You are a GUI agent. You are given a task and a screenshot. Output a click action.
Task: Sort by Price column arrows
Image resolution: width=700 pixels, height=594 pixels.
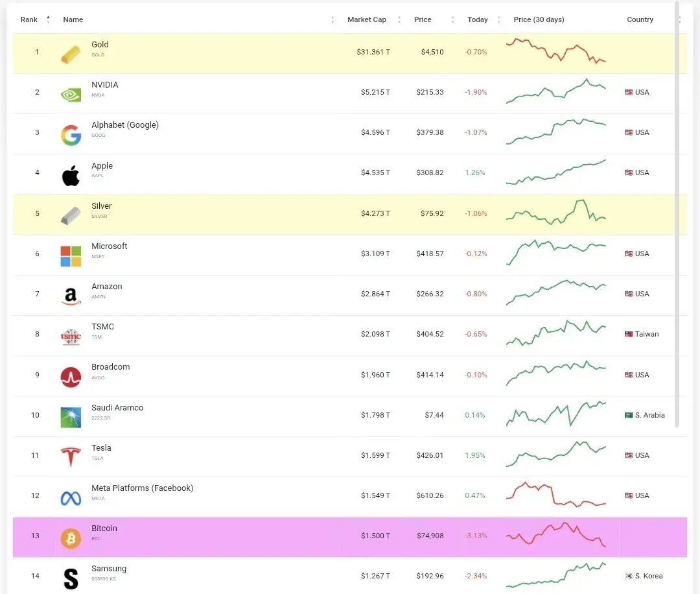(452, 19)
